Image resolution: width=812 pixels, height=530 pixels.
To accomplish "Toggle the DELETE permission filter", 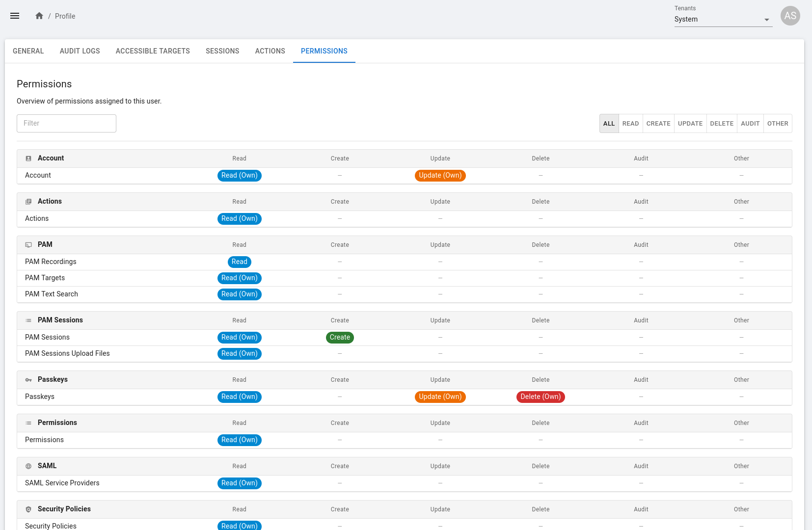I will point(721,124).
